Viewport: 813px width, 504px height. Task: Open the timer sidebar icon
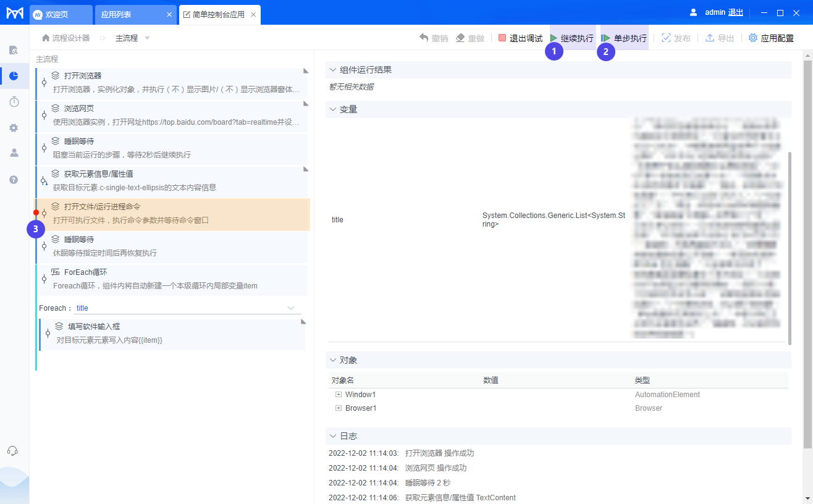coord(14,102)
